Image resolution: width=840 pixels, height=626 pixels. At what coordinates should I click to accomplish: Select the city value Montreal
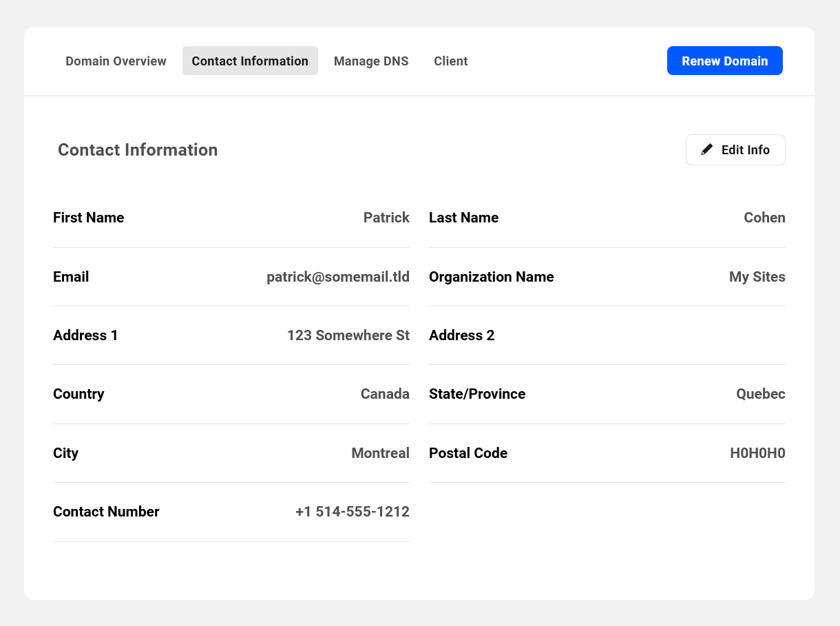(x=381, y=453)
